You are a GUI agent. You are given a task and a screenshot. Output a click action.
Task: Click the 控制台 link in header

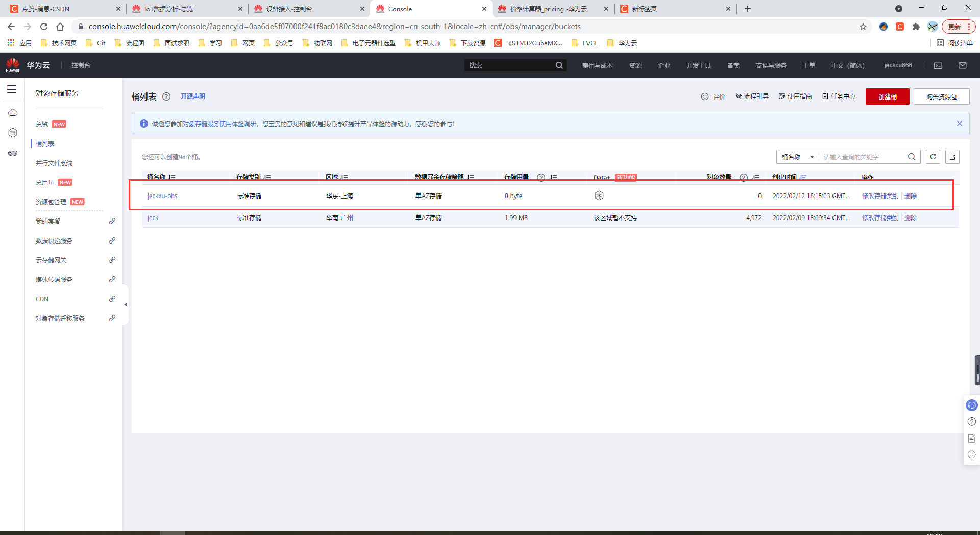[x=81, y=65]
